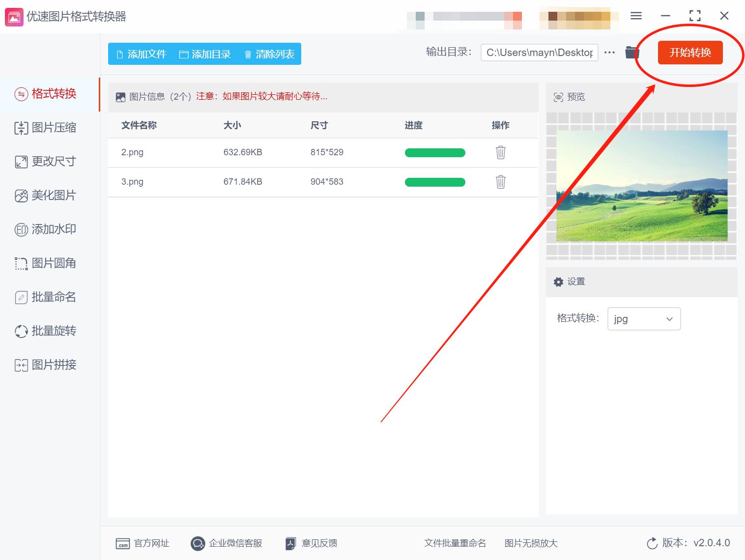Image resolution: width=745 pixels, height=560 pixels.
Task: Open the hamburger menu at top right
Action: (635, 16)
